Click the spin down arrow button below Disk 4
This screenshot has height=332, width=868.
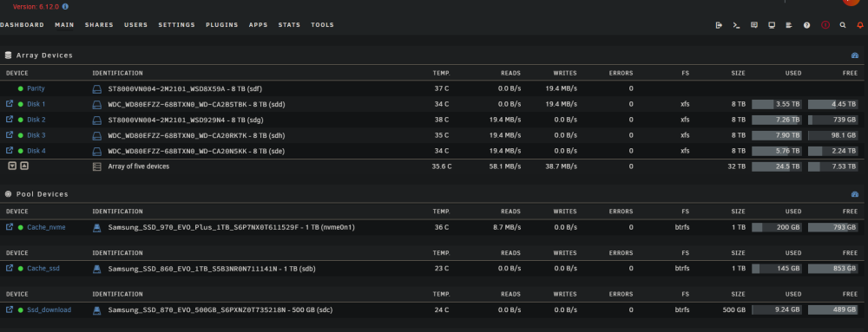[12, 166]
